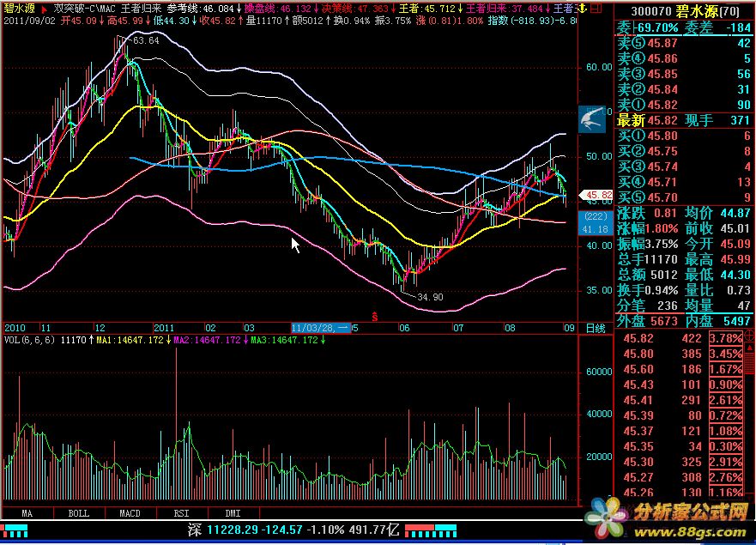The height and width of the screenshot is (545, 756).
Task: Click the bar indicator to the right of 491.77亿
Action: tap(431, 530)
